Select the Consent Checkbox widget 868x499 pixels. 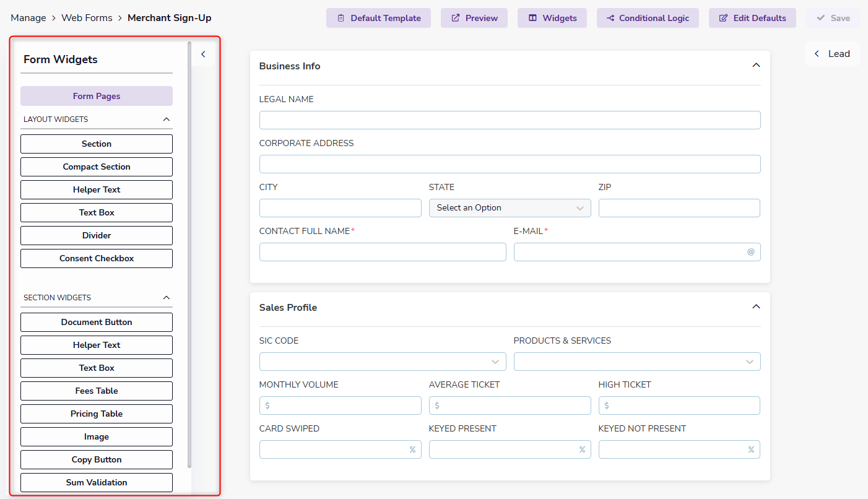[97, 258]
